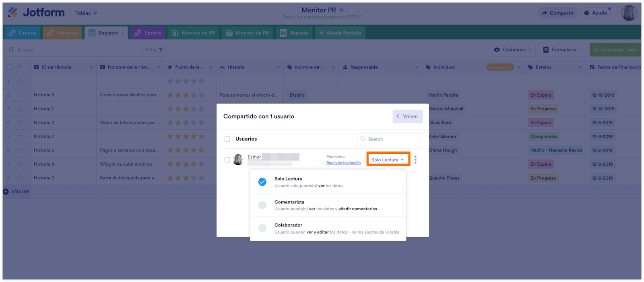Screen dimensions: 644x282
Task: Click Esther's avatar in shared list
Action: 238,160
